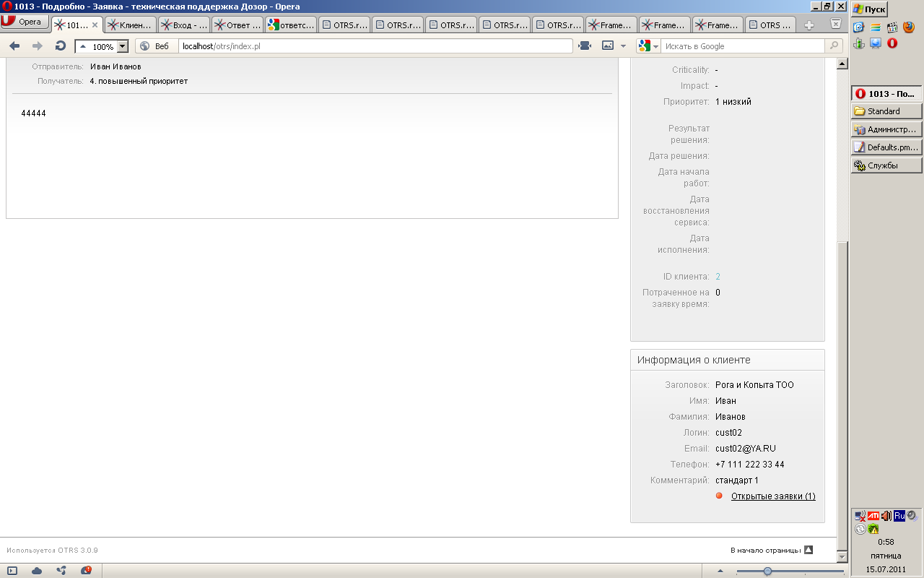Switch to the Ответ ... tab
The height and width of the screenshot is (578, 924).
[237, 25]
